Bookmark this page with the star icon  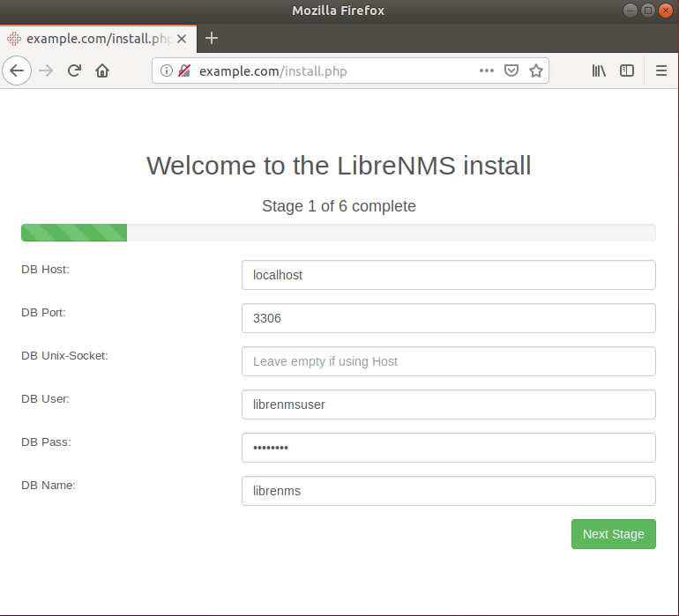point(536,71)
